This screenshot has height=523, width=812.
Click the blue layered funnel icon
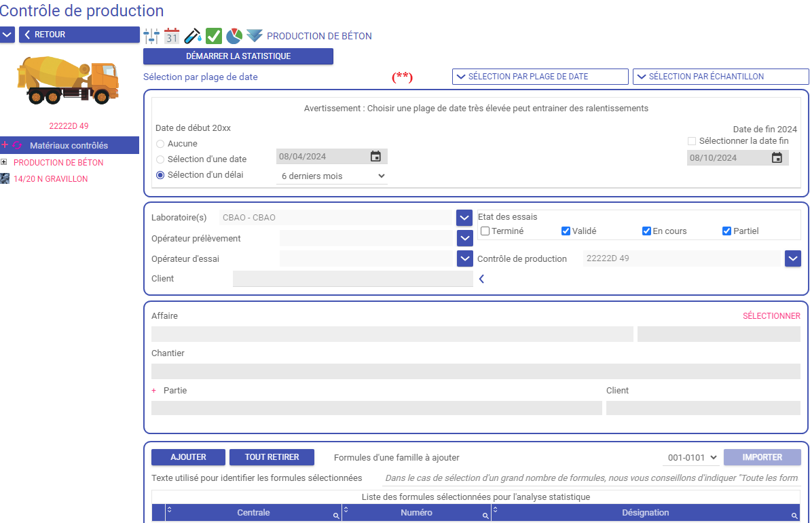pos(255,36)
